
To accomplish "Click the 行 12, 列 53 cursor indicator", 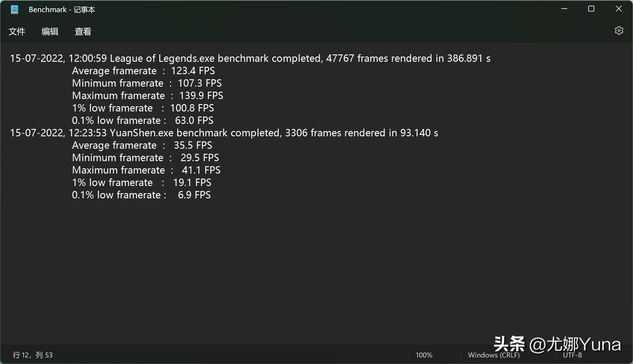I will click(33, 355).
